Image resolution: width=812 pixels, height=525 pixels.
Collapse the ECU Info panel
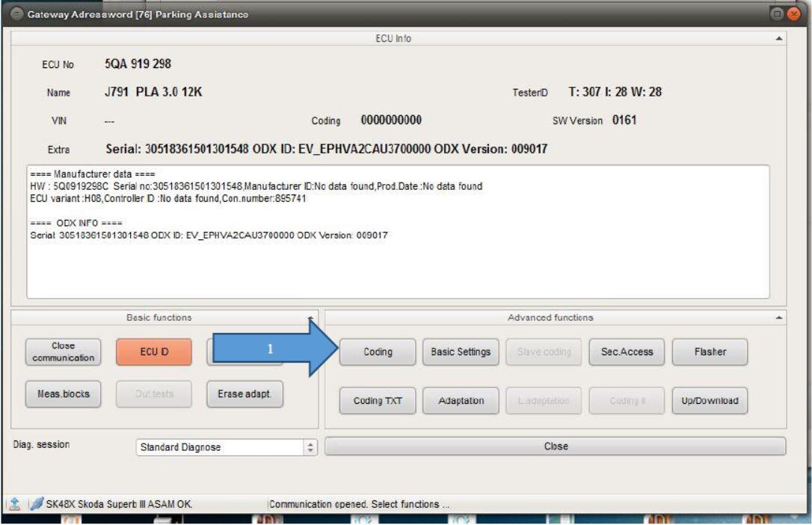pos(779,38)
